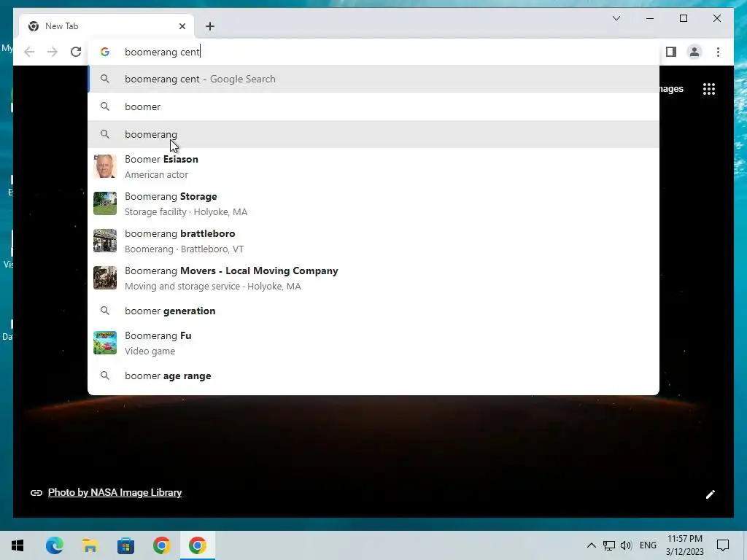747x560 pixels.
Task: Click the active Chrome taskbar icon
Action: (x=197, y=545)
